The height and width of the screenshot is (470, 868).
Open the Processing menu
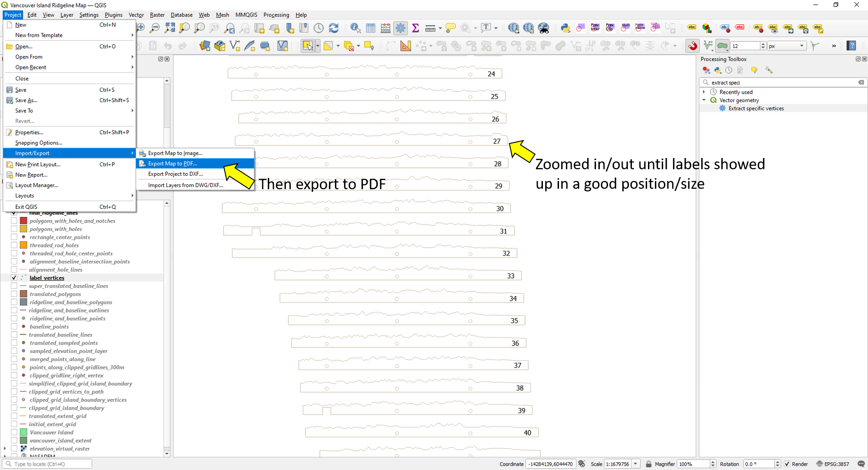[276, 15]
